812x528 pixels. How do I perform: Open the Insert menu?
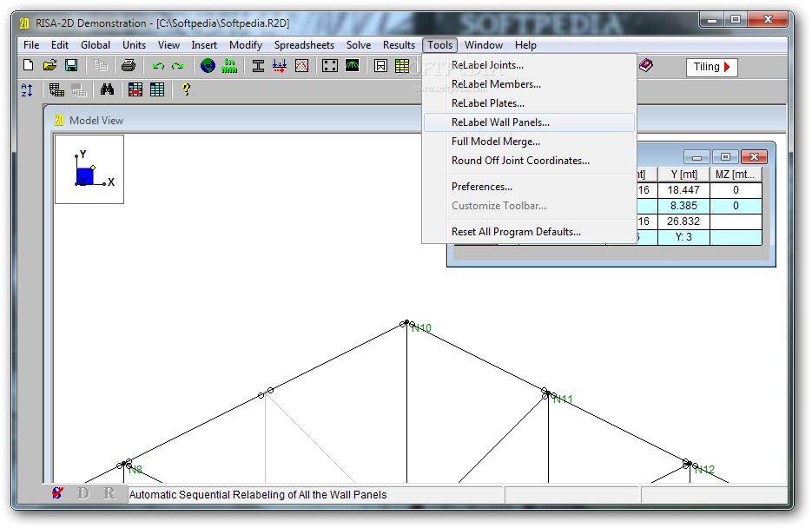click(x=204, y=45)
